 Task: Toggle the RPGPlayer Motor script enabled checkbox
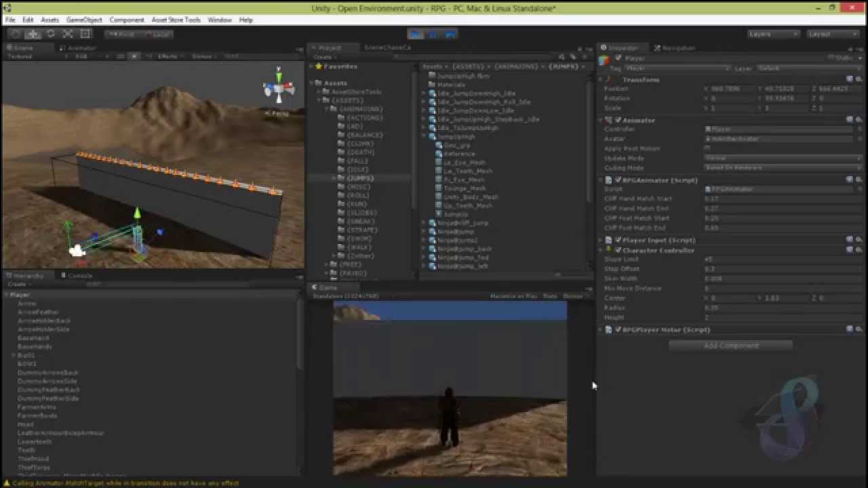click(618, 329)
